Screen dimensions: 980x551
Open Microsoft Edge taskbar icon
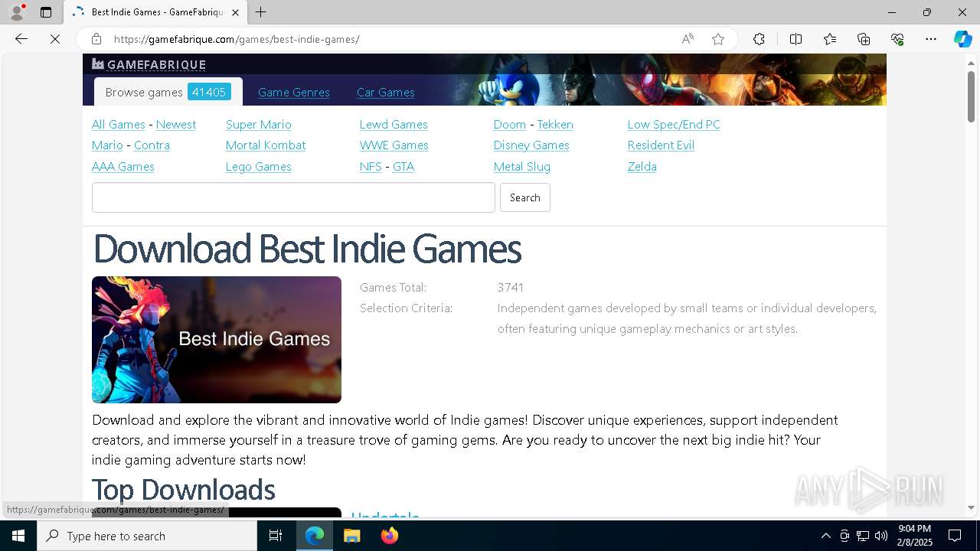tap(315, 536)
